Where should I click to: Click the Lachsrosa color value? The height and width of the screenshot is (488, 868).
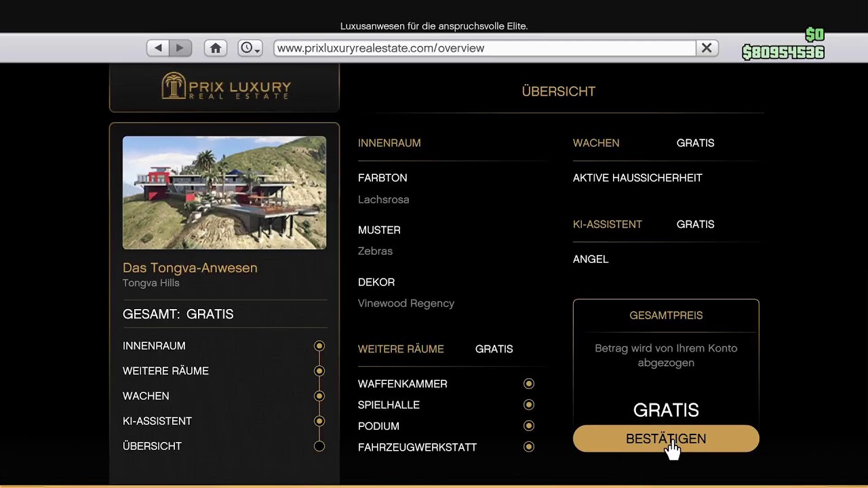coord(384,199)
